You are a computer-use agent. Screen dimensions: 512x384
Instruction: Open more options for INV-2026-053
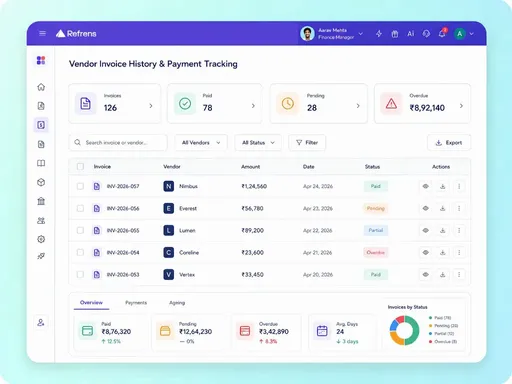[459, 275]
